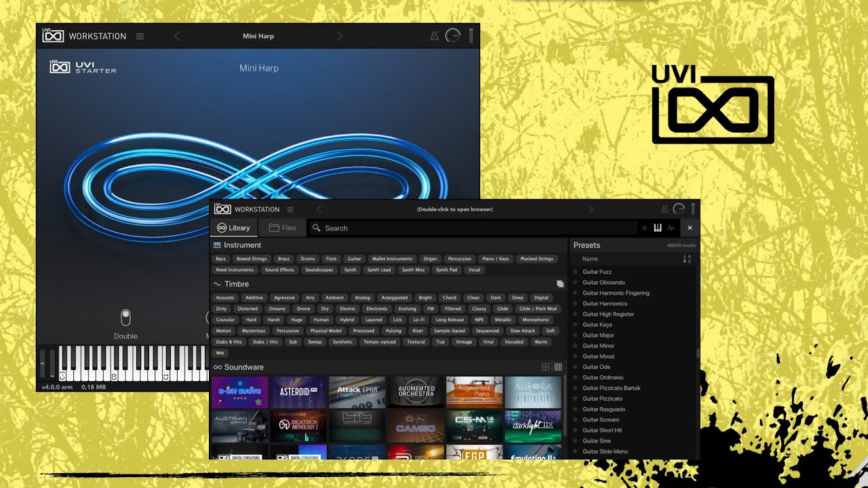The height and width of the screenshot is (488, 868).
Task: Open the Darklight IIx soundware
Action: pyautogui.click(x=533, y=426)
